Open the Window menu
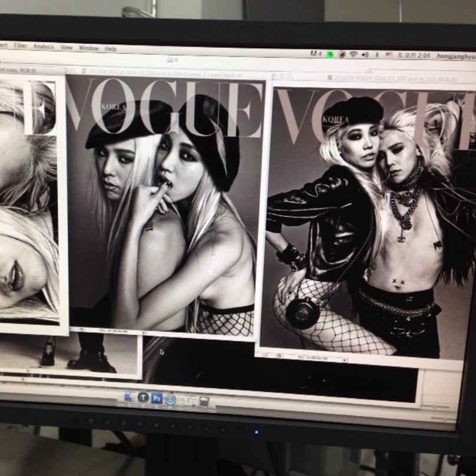 click(x=88, y=48)
